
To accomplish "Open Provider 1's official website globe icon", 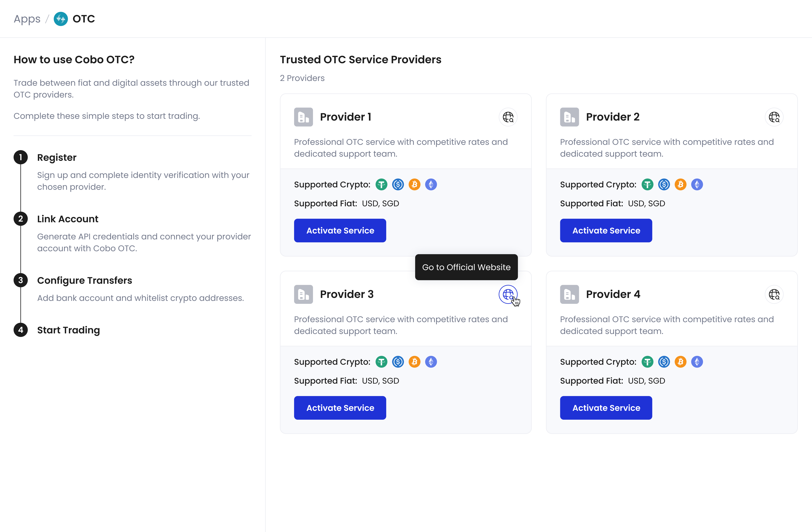I will point(508,117).
